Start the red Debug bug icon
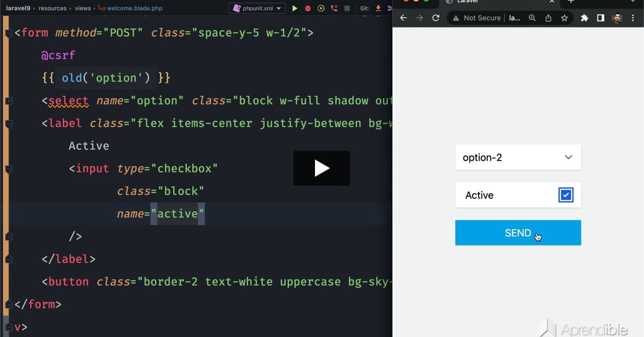 (x=308, y=8)
